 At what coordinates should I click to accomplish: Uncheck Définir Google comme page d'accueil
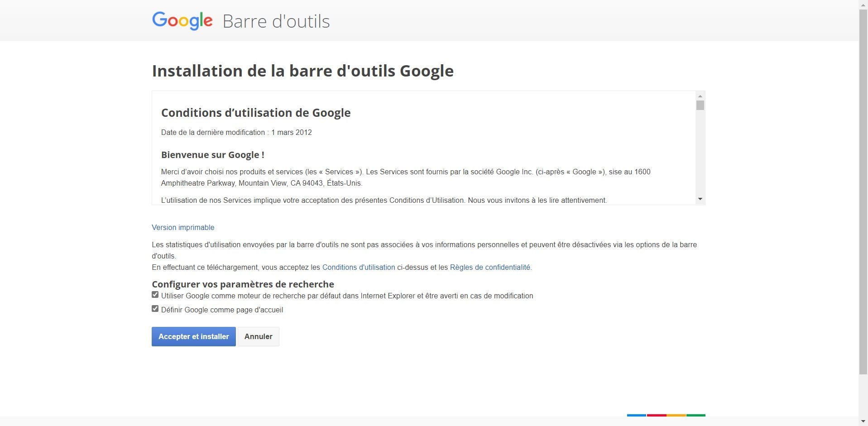click(x=155, y=309)
